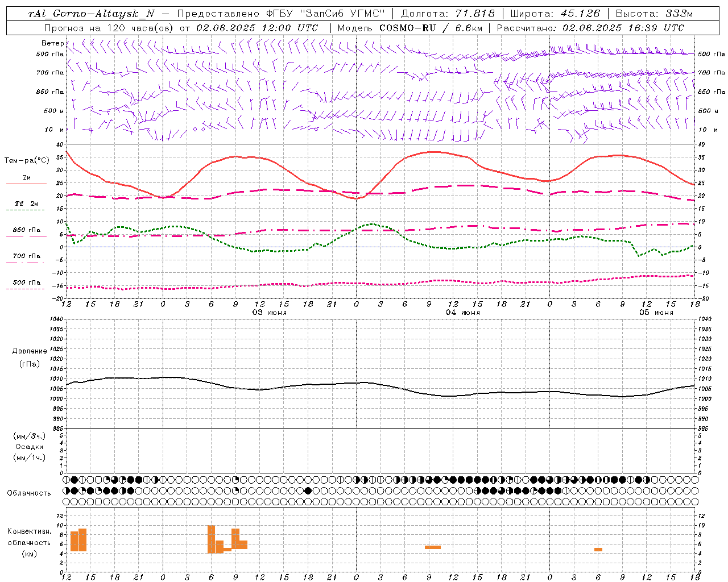The image size is (728, 582).
Task: Click the 700 гПа wind level label on the left axis
Action: pos(50,73)
